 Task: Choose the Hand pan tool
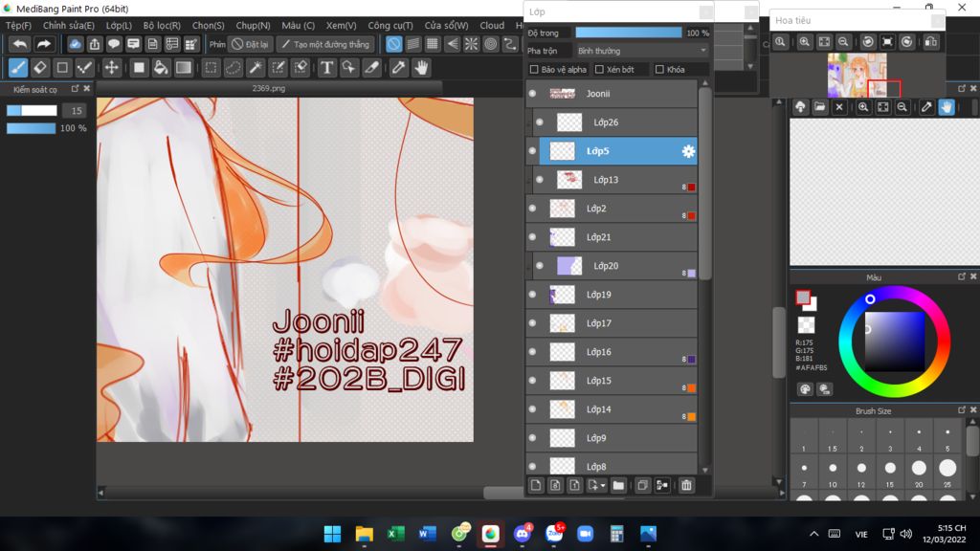(421, 68)
